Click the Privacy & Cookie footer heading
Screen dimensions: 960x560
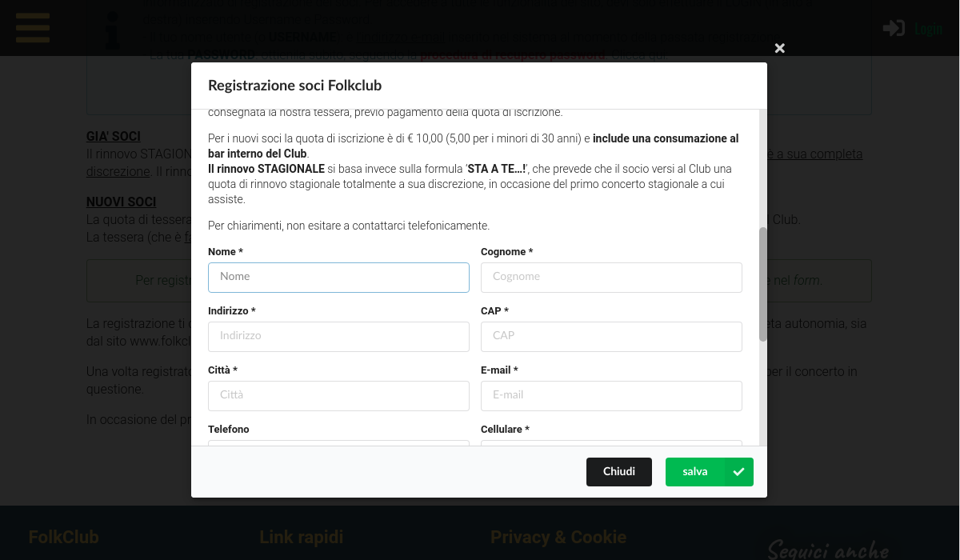(558, 538)
